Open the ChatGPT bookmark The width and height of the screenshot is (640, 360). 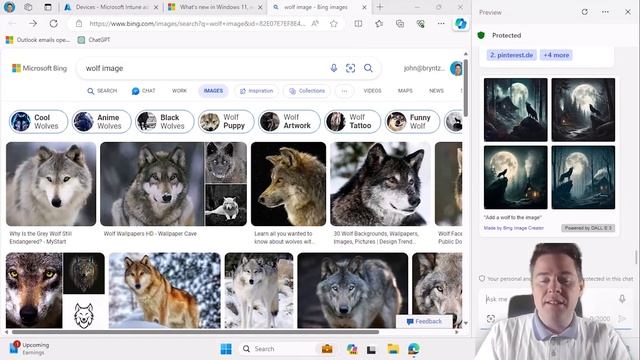point(94,40)
